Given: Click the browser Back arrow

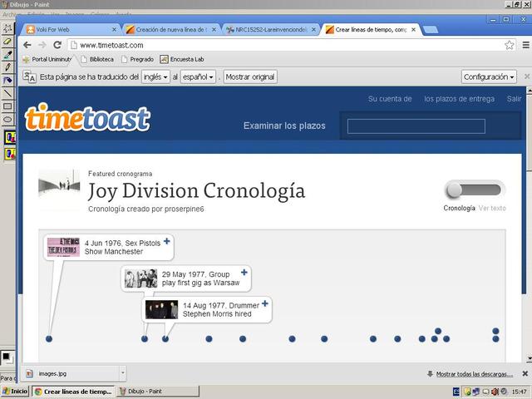Looking at the screenshot, I should pos(27,45).
